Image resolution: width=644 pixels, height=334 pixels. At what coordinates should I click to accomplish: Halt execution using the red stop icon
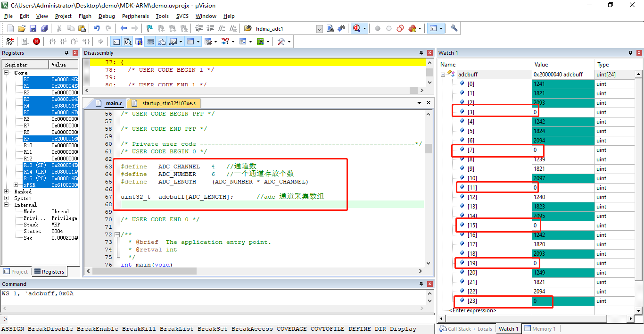coord(36,41)
